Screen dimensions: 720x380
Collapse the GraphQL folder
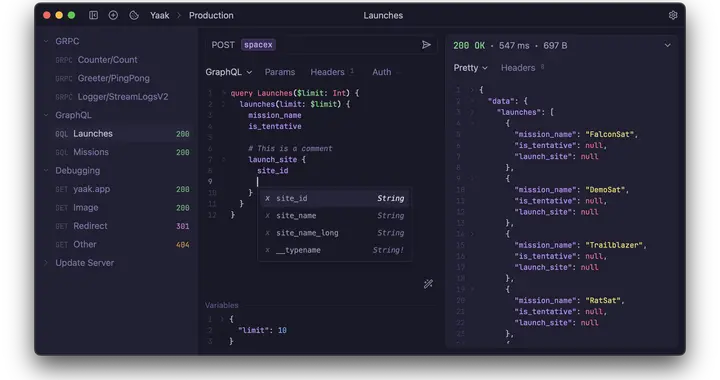(46, 115)
